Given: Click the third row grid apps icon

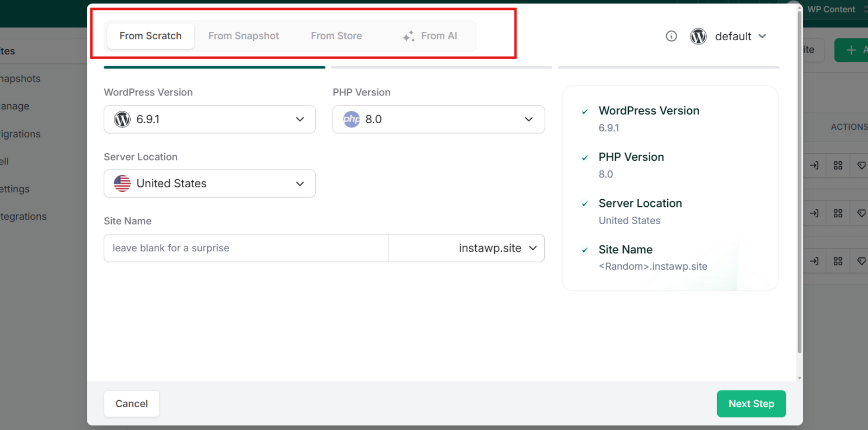Looking at the screenshot, I should pyautogui.click(x=838, y=261).
